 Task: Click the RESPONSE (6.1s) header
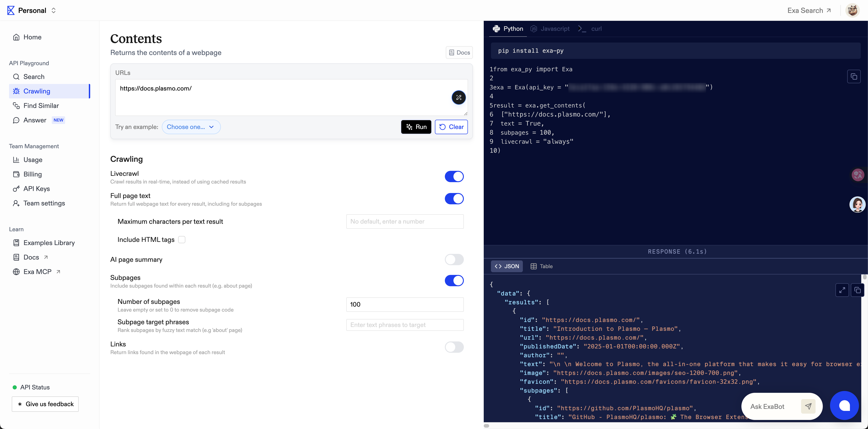pyautogui.click(x=677, y=252)
